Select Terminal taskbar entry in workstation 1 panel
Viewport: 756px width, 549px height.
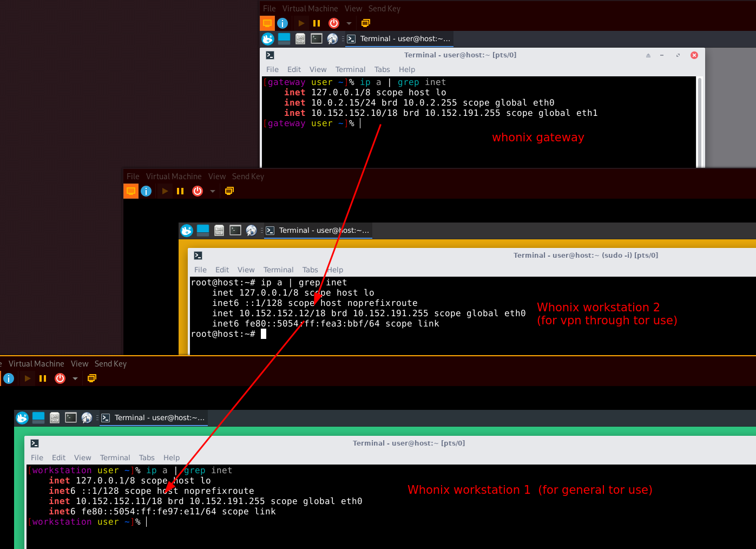(x=153, y=418)
